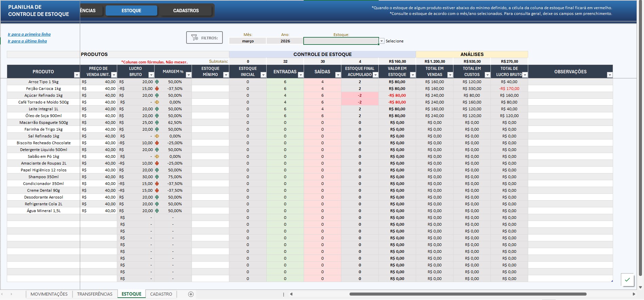Viewport: 644px width, 300px height.
Task: Click yellow sideways arrow in Café Torrado row
Action: [157, 102]
